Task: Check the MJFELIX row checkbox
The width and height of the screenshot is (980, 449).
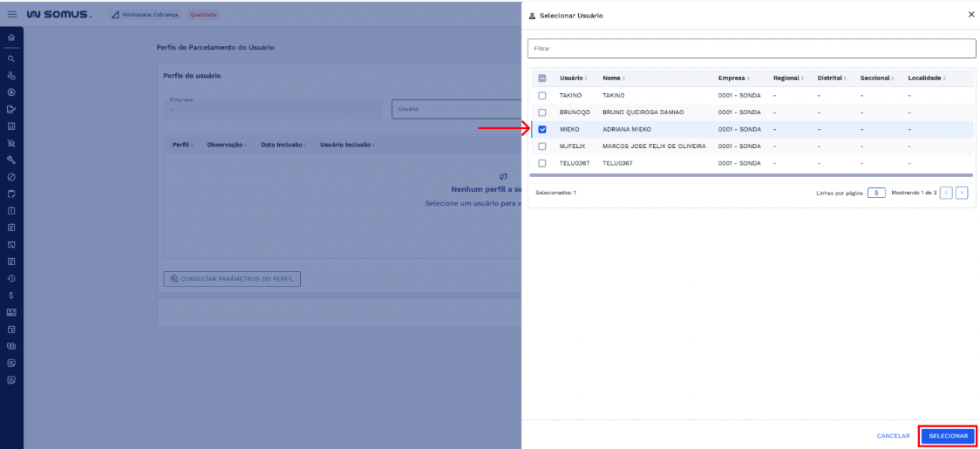Action: coord(541,146)
